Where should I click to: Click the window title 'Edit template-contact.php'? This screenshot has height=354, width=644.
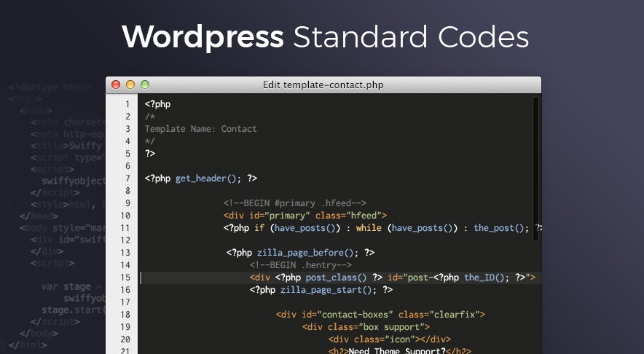[x=323, y=85]
